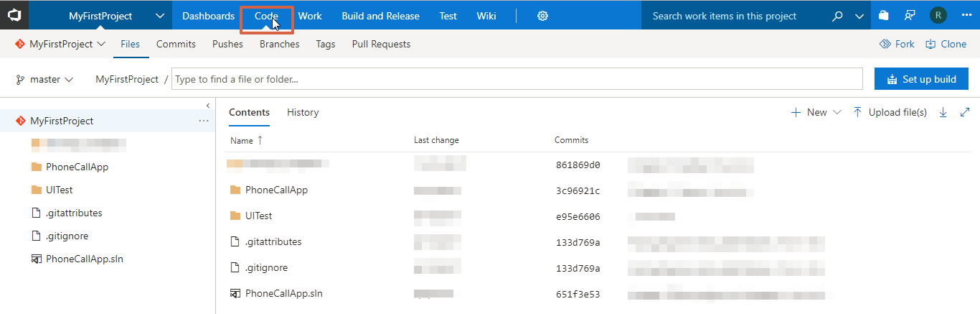Viewport: 980px width, 314px height.
Task: Open MyFirstProject tree item ellipsis menu
Action: (x=203, y=121)
